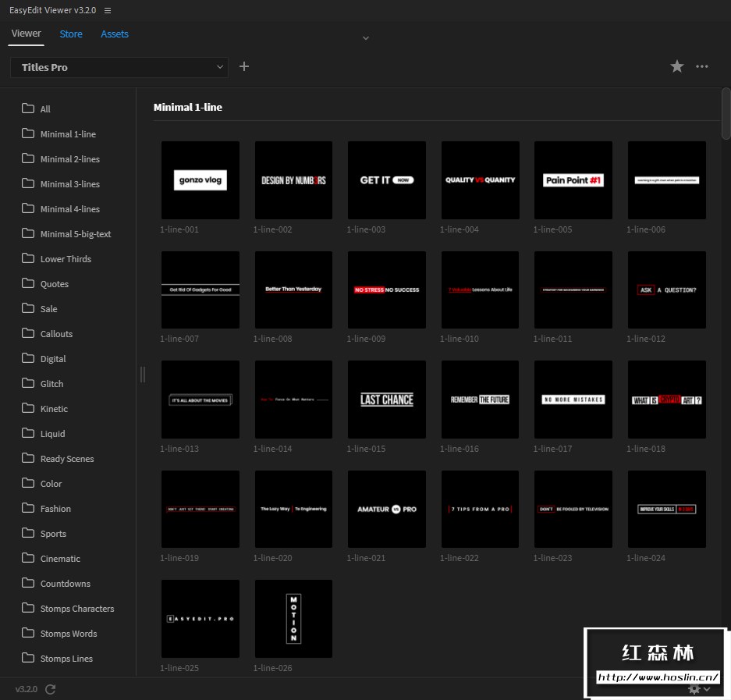Select the gonzo vlog 1-line-001 preset
Viewport: 731px width, 700px height.
pos(200,180)
